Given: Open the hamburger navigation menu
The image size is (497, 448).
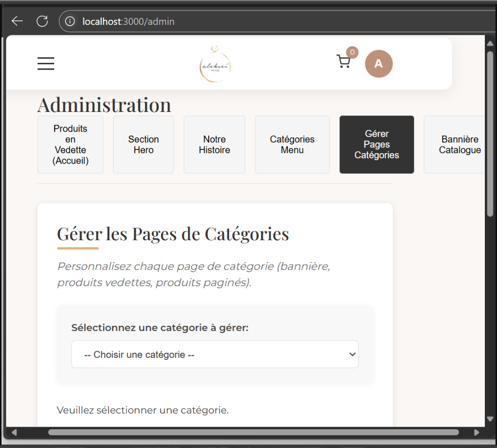Looking at the screenshot, I should [46, 63].
